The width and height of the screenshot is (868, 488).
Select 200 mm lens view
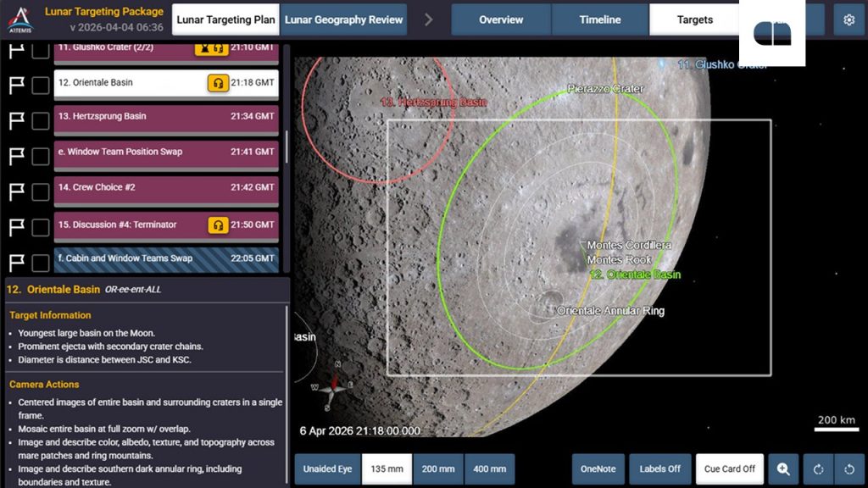(x=438, y=469)
